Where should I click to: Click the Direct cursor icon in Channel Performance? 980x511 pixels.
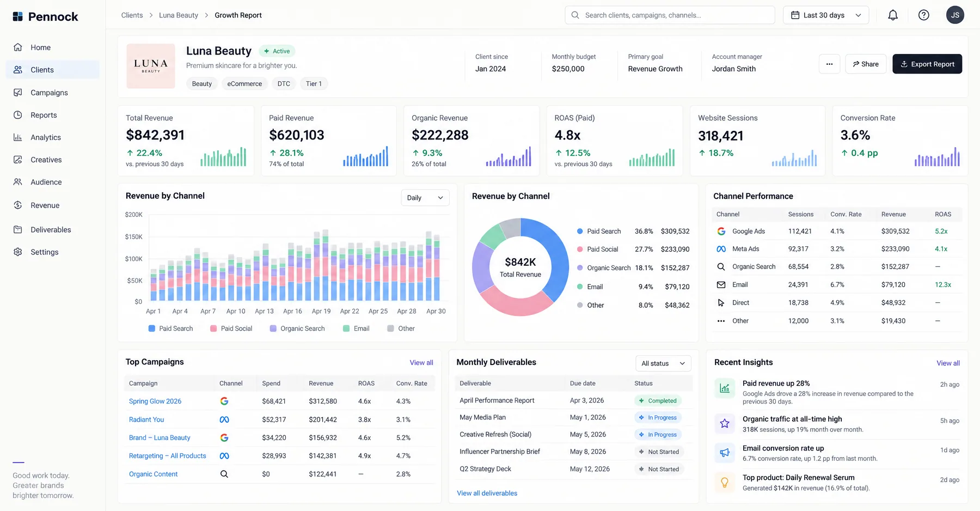(x=721, y=303)
